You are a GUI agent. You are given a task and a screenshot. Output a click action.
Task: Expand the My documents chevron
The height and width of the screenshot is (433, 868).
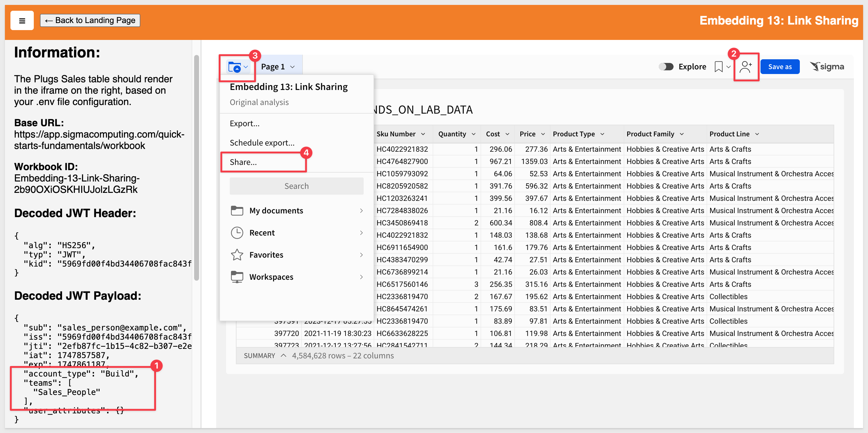point(361,211)
